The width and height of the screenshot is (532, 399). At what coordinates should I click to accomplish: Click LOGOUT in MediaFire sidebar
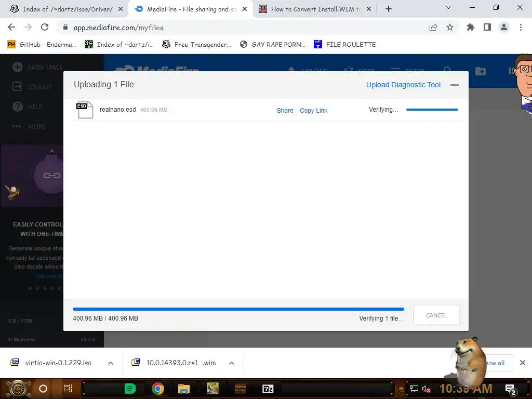[x=32, y=87]
